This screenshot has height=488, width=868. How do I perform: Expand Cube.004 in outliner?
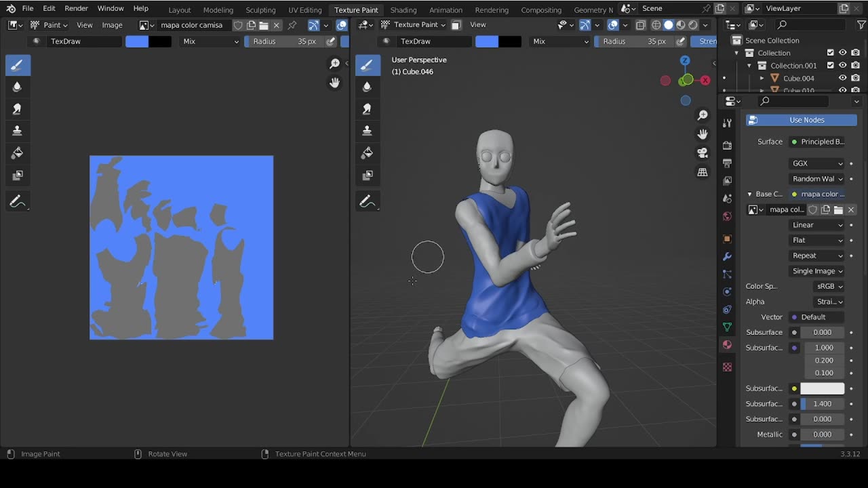pos(762,78)
